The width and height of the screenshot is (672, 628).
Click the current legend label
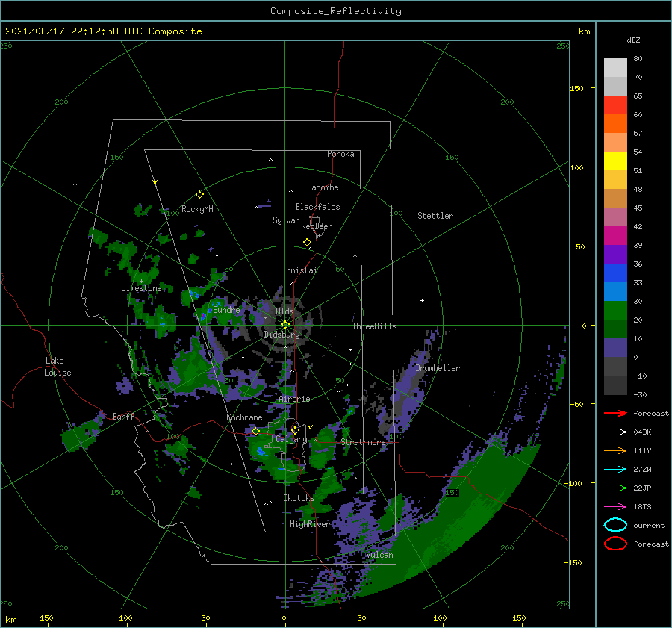click(649, 525)
